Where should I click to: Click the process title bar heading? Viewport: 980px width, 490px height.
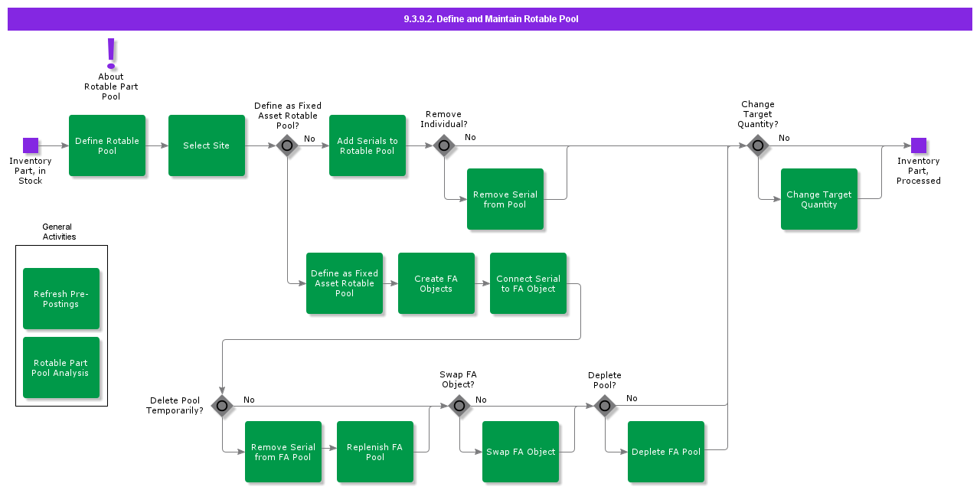[x=490, y=18]
